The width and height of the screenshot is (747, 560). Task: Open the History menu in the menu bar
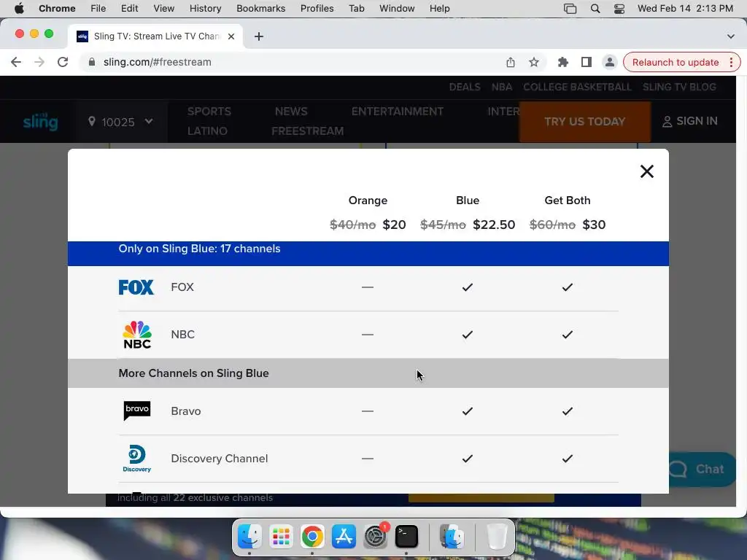pyautogui.click(x=205, y=9)
